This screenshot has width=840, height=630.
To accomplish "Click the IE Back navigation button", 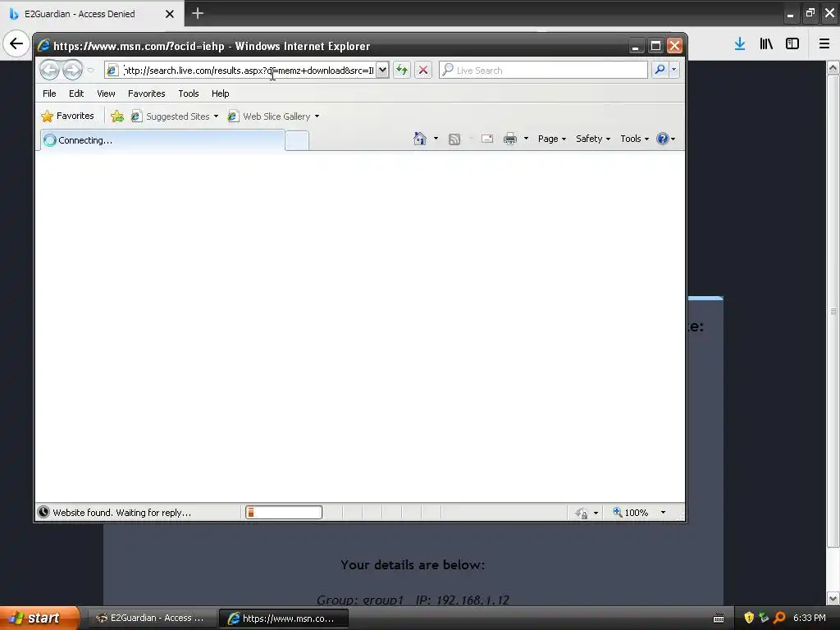I will coord(49,70).
